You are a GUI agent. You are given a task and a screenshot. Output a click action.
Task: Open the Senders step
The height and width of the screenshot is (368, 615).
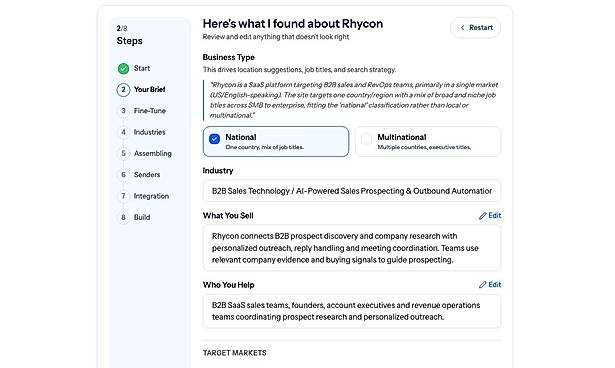tap(147, 174)
